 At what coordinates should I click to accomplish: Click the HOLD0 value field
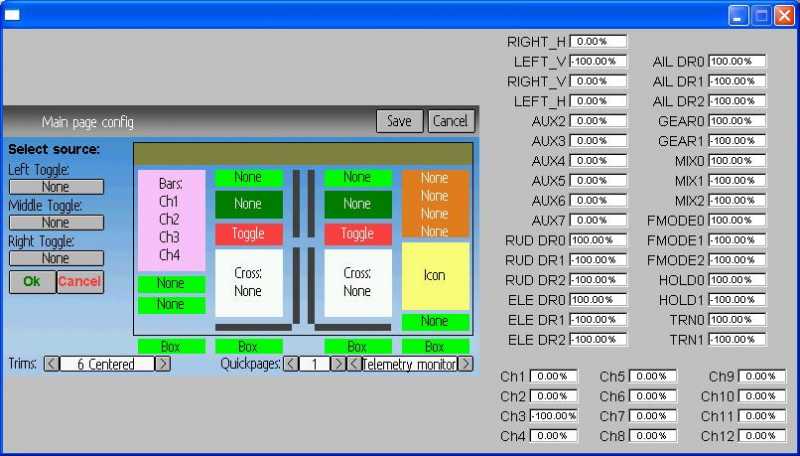pyautogui.click(x=737, y=280)
